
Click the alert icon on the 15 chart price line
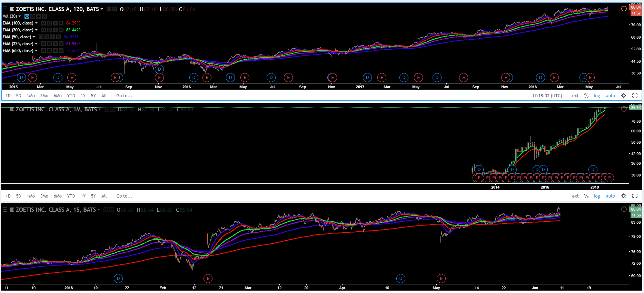click(x=624, y=209)
